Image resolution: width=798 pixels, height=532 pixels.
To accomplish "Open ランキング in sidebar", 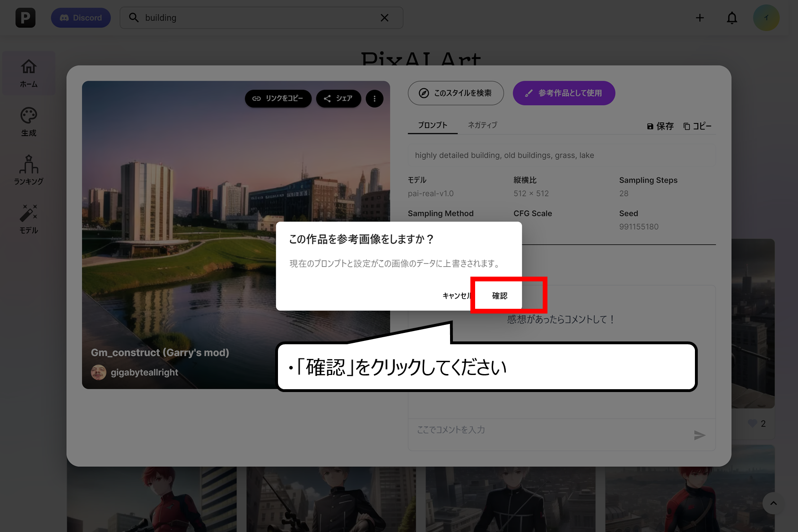I will click(x=29, y=170).
